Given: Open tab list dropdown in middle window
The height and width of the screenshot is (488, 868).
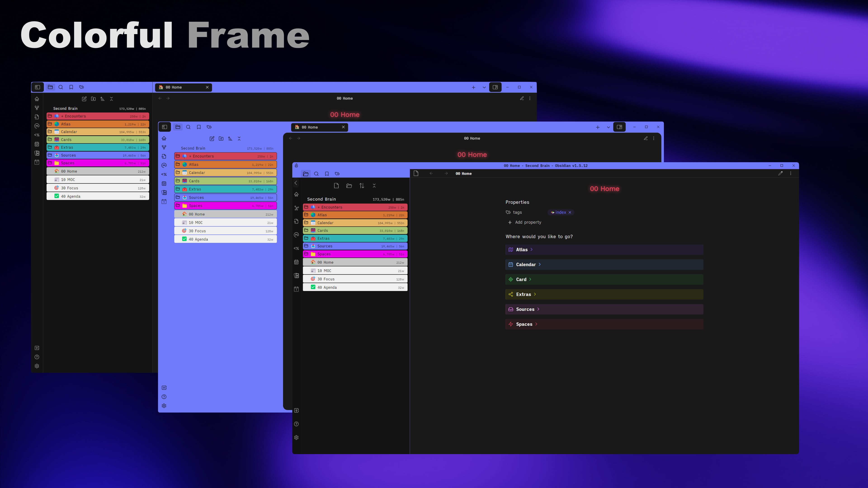Looking at the screenshot, I should 608,127.
